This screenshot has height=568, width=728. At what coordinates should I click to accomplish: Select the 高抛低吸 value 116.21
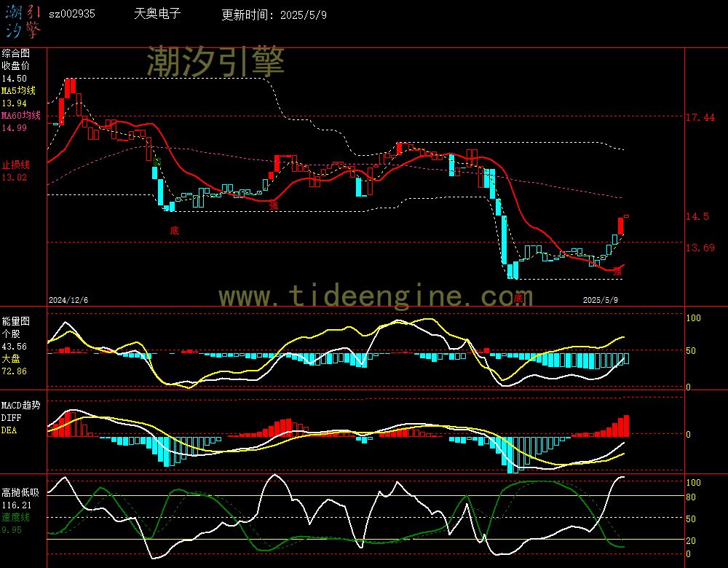tap(17, 505)
